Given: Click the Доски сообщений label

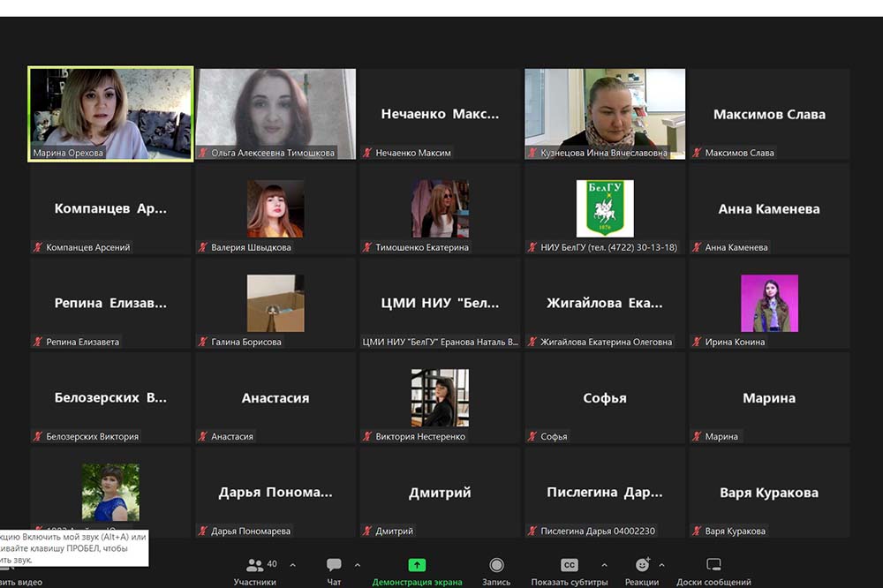Looking at the screenshot, I should click(713, 582).
